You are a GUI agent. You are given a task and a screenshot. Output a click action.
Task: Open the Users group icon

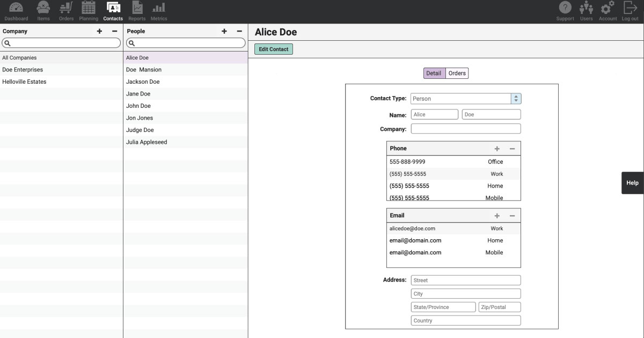pos(587,8)
